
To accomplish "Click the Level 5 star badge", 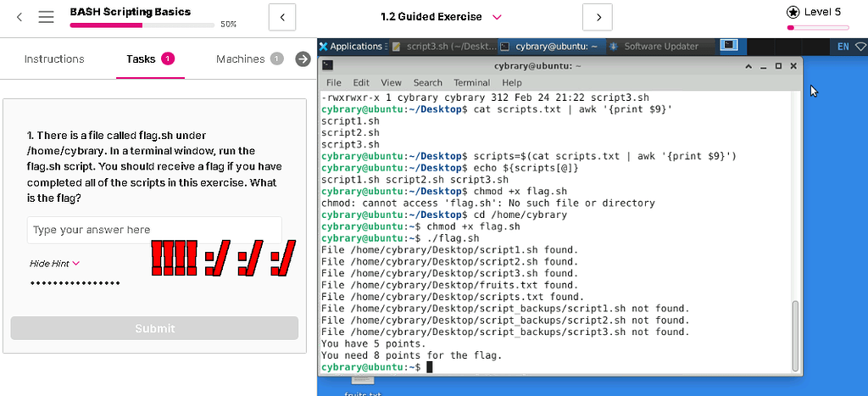I will pyautogui.click(x=793, y=12).
